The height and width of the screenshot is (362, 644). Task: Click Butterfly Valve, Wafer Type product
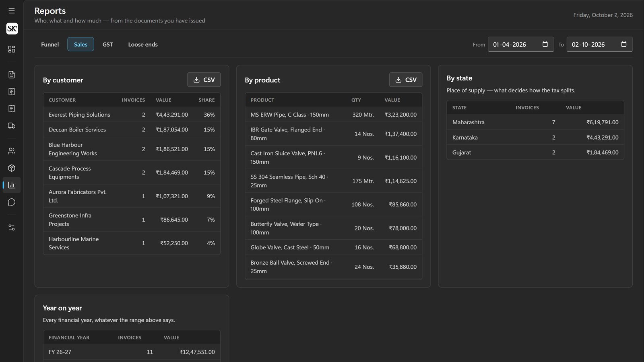click(286, 228)
